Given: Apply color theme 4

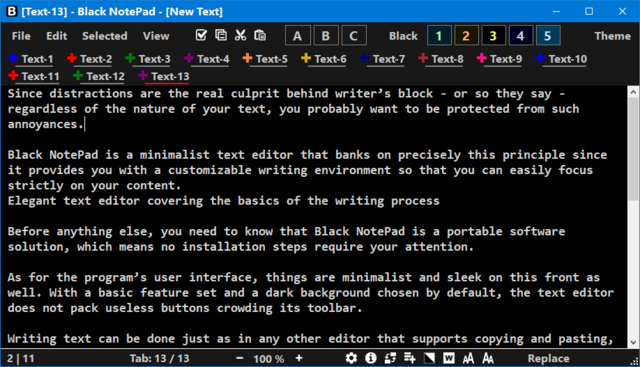Looking at the screenshot, I should pos(520,36).
